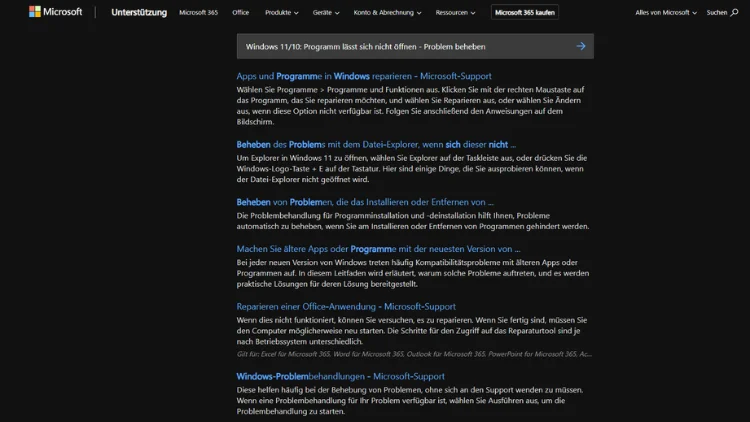Expand the Ressourcen dropdown
This screenshot has width=750, height=422.
pyautogui.click(x=455, y=12)
